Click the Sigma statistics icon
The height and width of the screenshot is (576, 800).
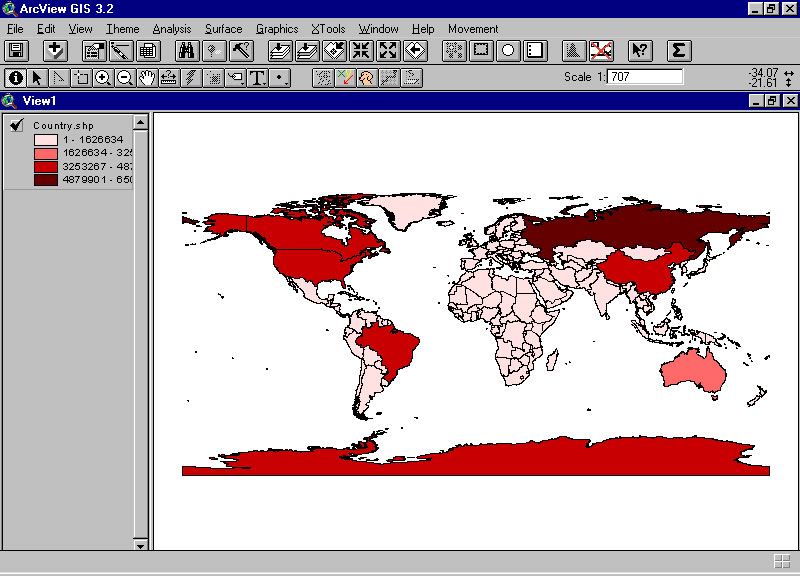[678, 50]
